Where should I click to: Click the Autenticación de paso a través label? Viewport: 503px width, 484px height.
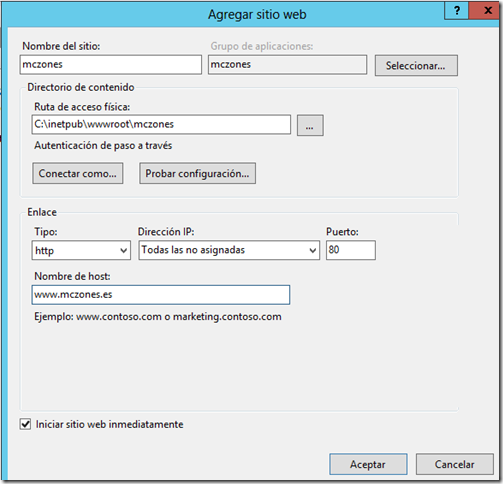coord(103,146)
